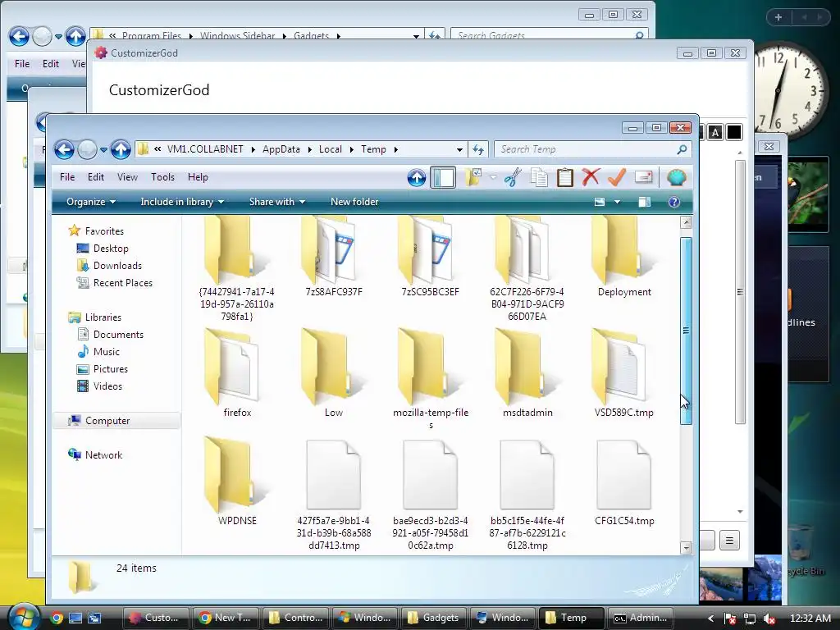
Task: Select Favorites in navigation pane
Action: click(x=97, y=231)
